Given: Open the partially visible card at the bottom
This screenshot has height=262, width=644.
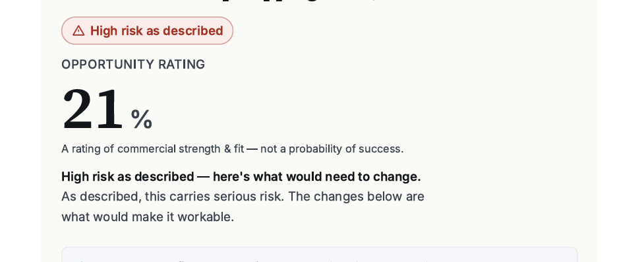Looking at the screenshot, I should 320,255.
